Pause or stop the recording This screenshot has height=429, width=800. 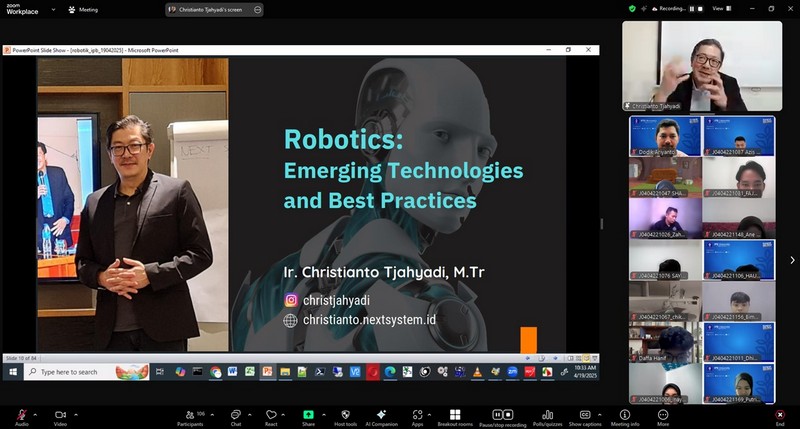click(x=503, y=414)
